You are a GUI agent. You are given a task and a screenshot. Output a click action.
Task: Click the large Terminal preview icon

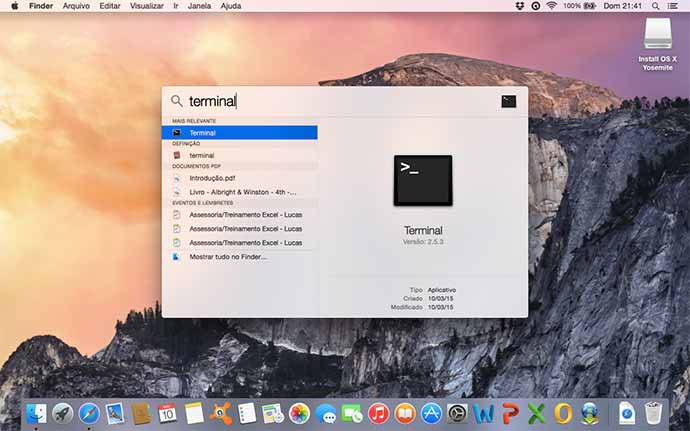tap(422, 181)
